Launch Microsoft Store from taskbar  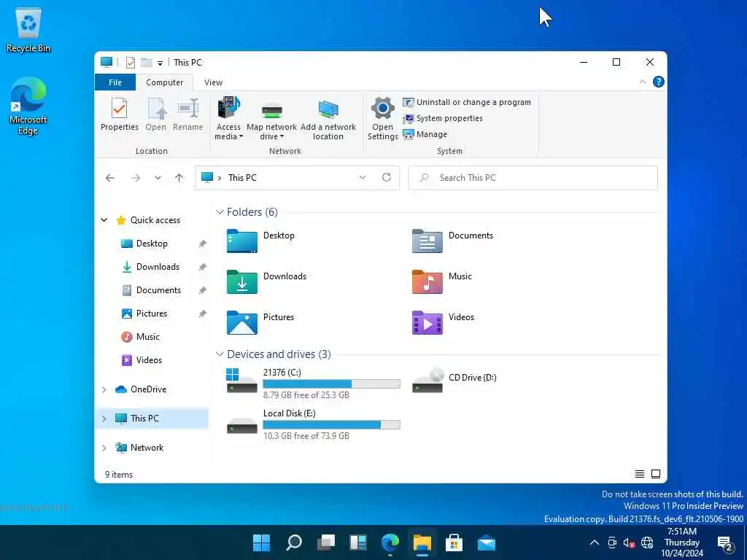(x=454, y=542)
